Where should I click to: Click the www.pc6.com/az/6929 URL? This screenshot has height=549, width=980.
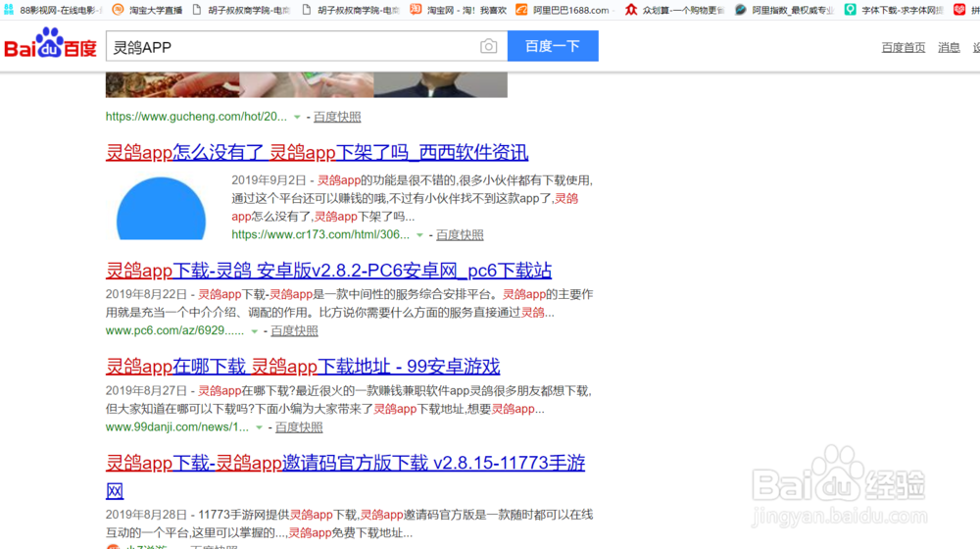174,330
